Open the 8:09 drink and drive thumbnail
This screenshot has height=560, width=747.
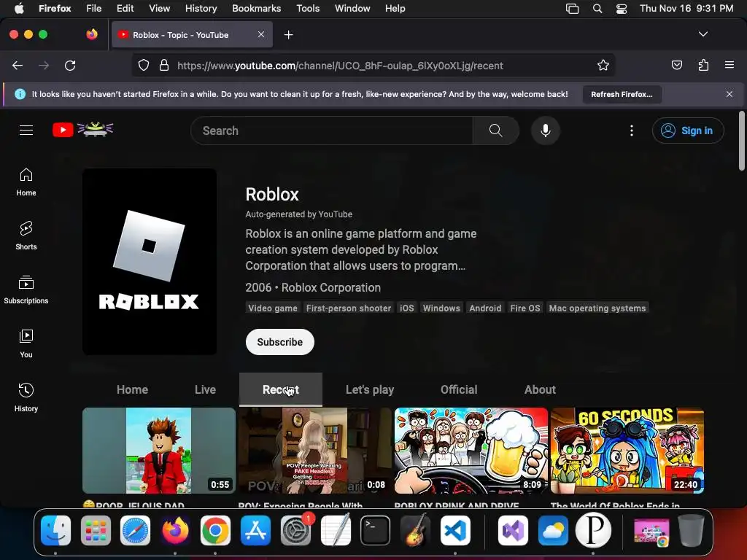(471, 451)
